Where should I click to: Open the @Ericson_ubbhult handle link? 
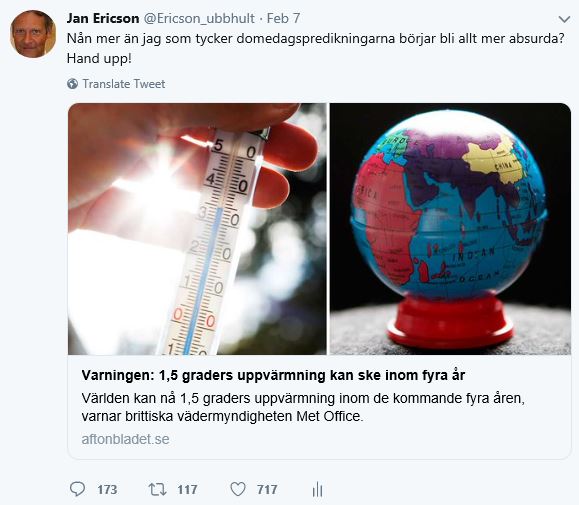(199, 18)
